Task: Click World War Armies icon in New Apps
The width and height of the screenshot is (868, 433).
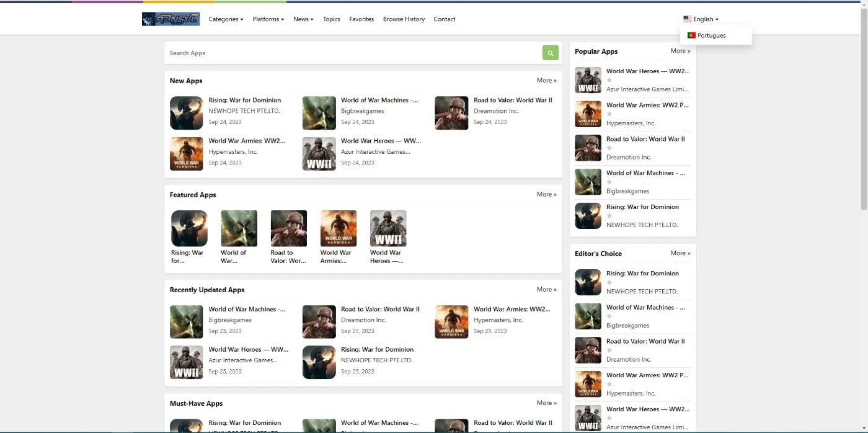Action: click(187, 154)
